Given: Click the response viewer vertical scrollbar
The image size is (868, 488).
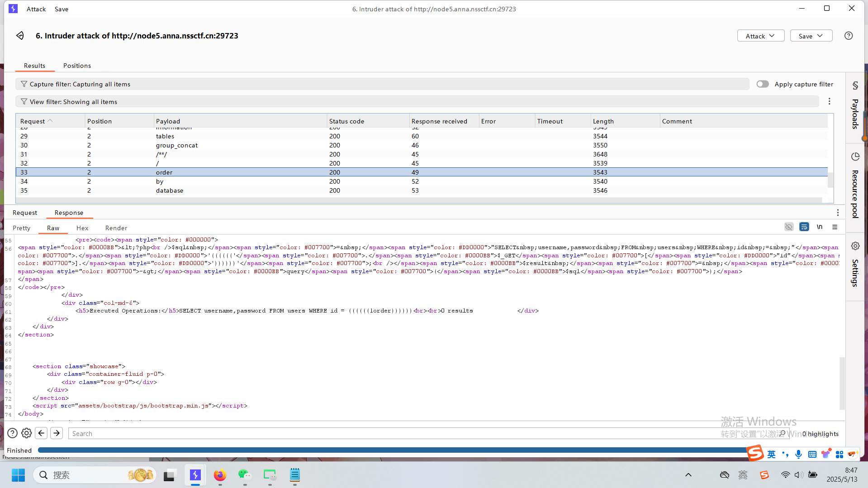Looking at the screenshot, I should 842,384.
